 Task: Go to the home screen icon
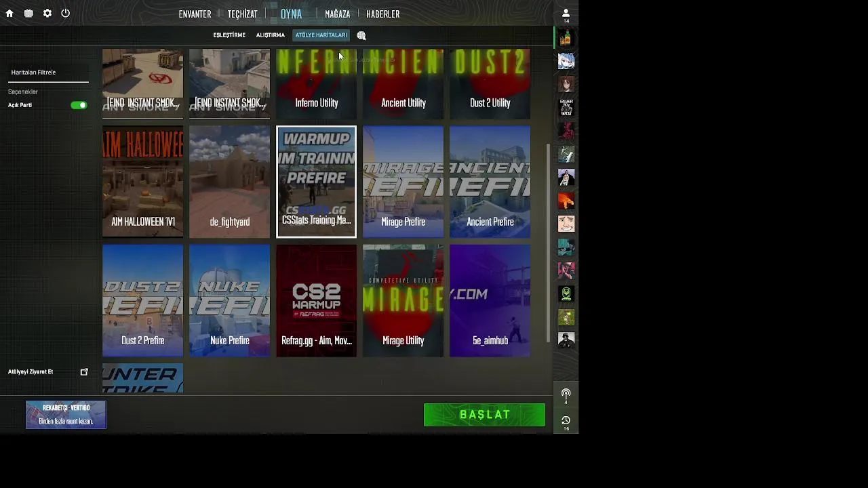(9, 14)
